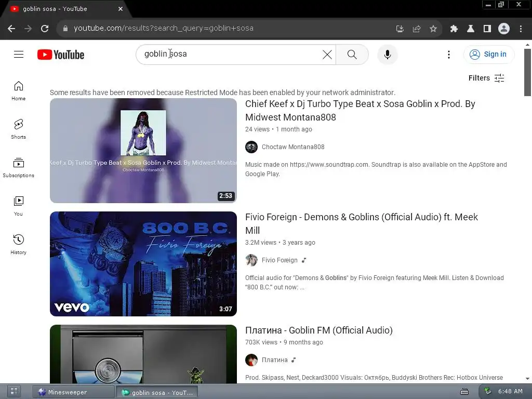Viewport: 532px width, 399px height.
Task: Play the Chief Keef Type Beat thumbnail
Action: tap(143, 151)
